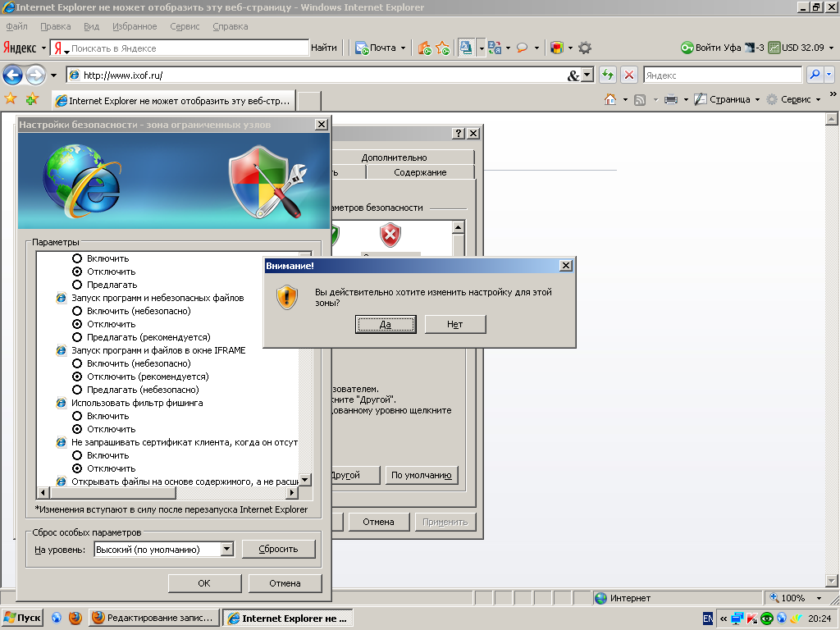Open the Home page icon
Image resolution: width=840 pixels, height=630 pixels.
click(610, 99)
